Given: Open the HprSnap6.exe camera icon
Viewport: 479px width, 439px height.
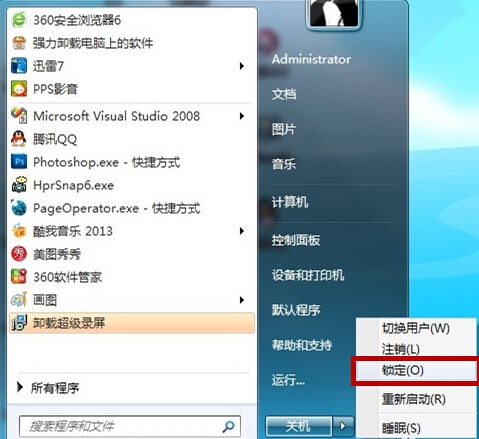Looking at the screenshot, I should click(19, 185).
